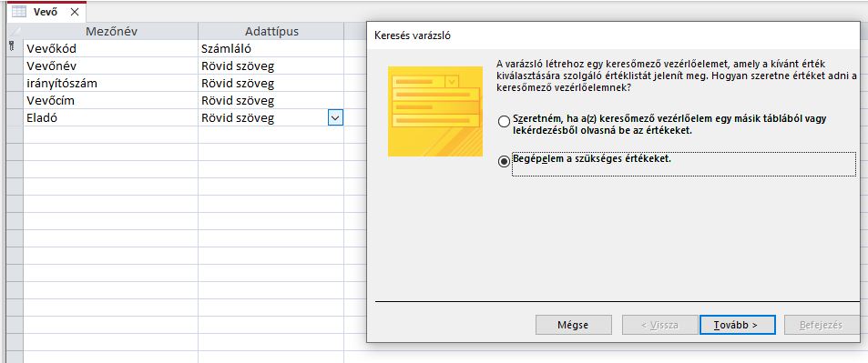Click the Rövid szöveg cell for Vevőnév

pos(271,66)
